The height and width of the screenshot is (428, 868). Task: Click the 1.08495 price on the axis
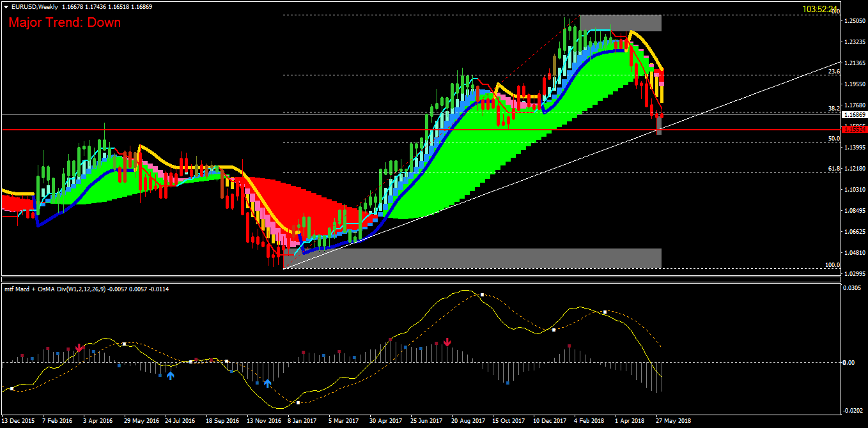point(855,211)
